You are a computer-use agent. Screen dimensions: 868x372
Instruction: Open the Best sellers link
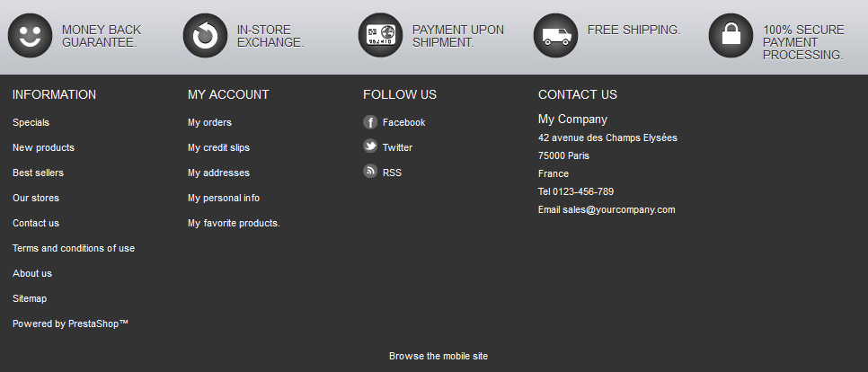click(38, 173)
